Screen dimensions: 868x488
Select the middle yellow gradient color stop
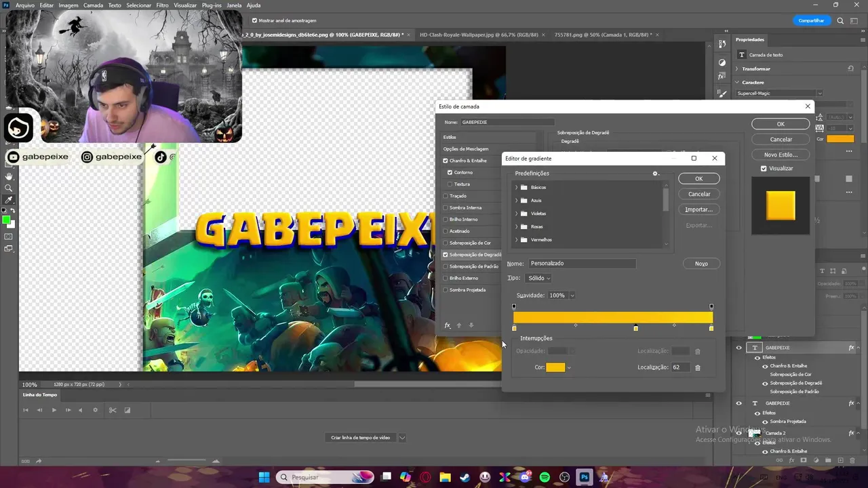635,328
